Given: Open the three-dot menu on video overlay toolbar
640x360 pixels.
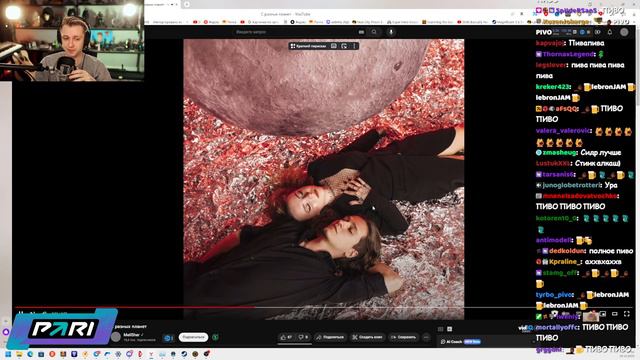Looking at the screenshot, I should (x=354, y=46).
